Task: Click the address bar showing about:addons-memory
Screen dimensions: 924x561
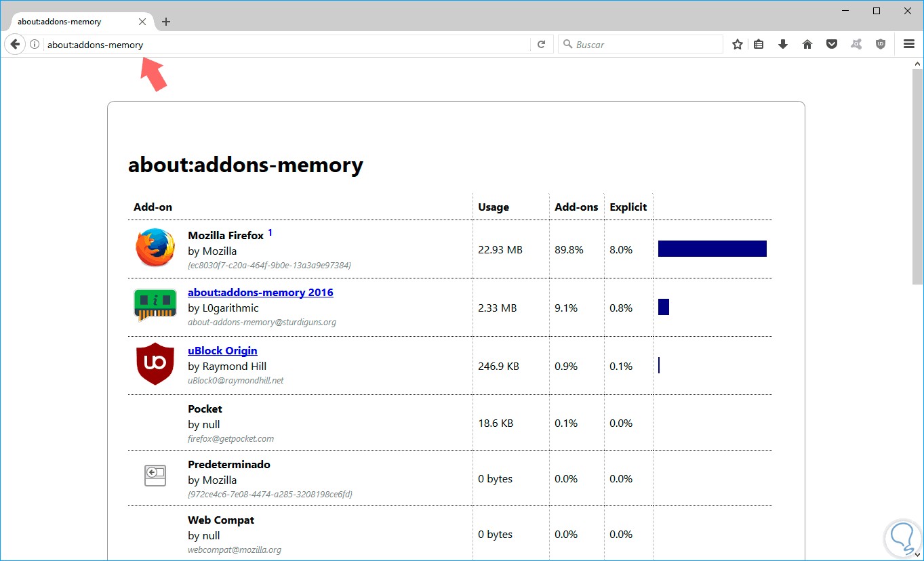Action: (x=285, y=45)
